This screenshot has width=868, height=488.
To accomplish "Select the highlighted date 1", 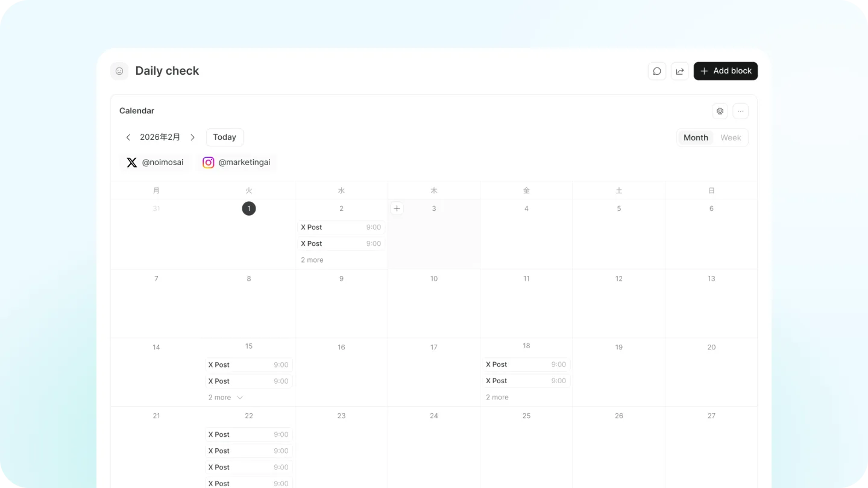I will pos(249,208).
